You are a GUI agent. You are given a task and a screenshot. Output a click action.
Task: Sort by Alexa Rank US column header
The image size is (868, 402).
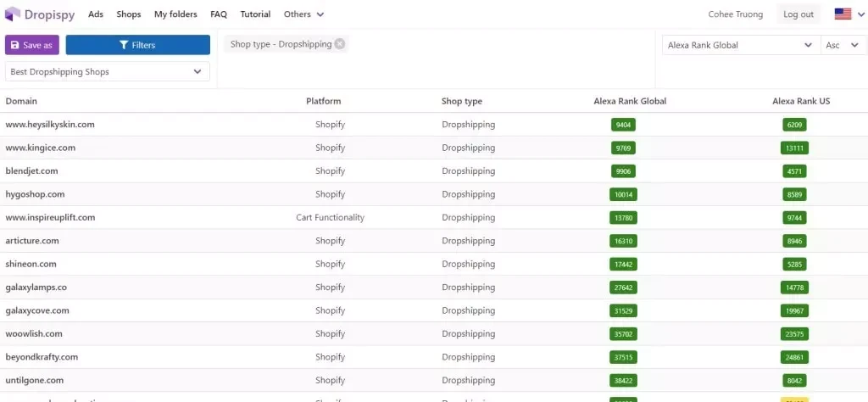pos(801,101)
